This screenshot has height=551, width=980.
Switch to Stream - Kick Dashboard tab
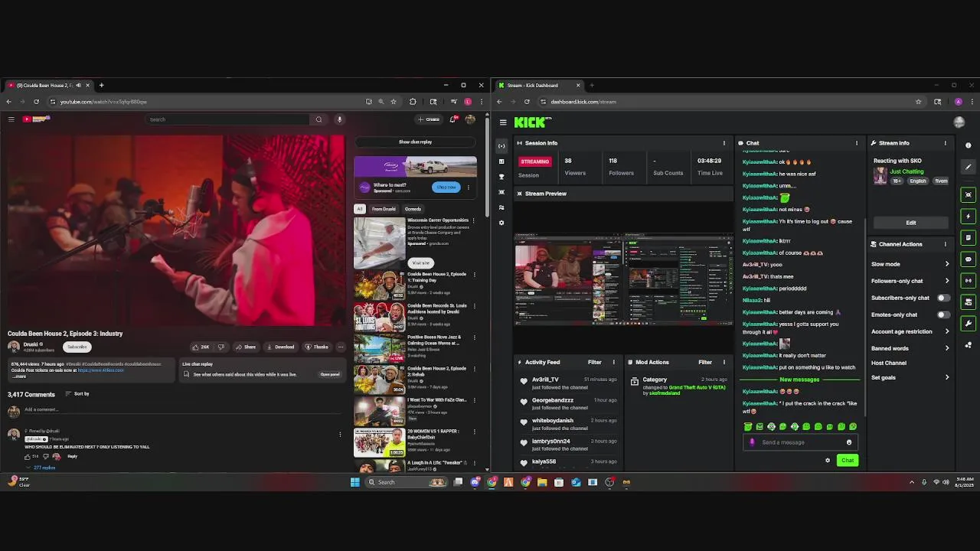click(x=538, y=85)
